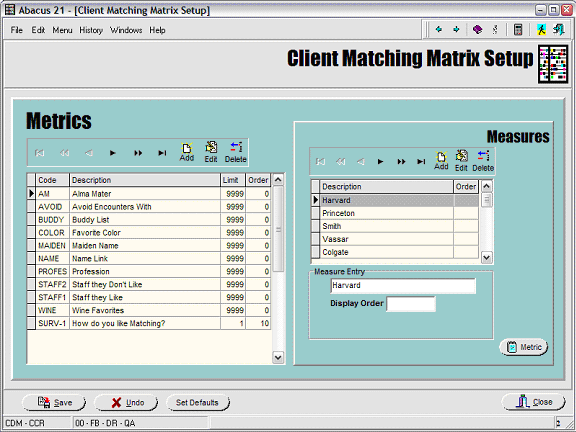
Task: Go to next Measures record
Action: tap(380, 161)
